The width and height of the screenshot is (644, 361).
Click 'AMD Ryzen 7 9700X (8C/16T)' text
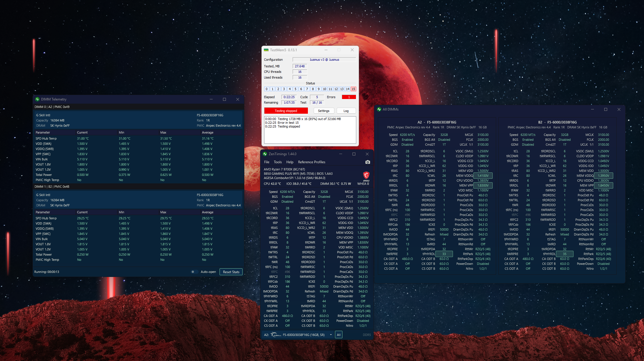pos(284,169)
